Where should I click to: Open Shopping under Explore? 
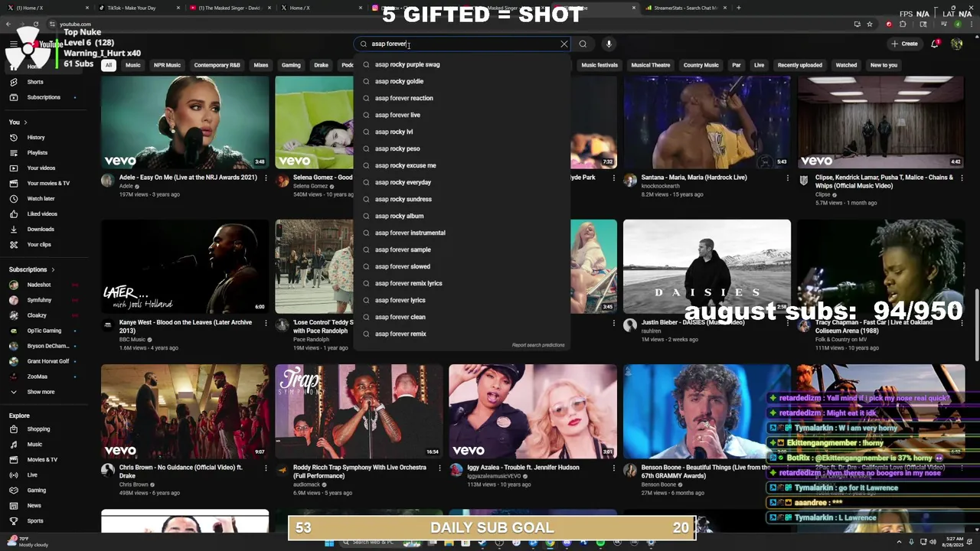click(44, 429)
